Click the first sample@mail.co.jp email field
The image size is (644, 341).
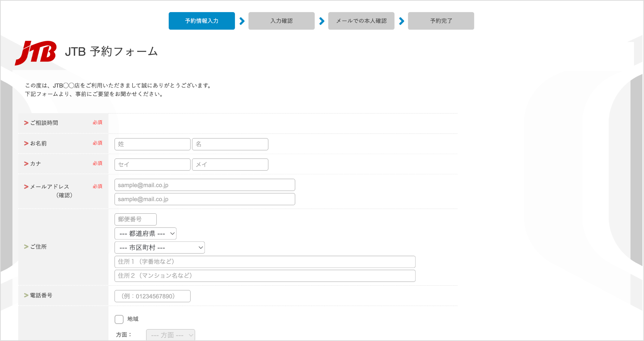[205, 185]
